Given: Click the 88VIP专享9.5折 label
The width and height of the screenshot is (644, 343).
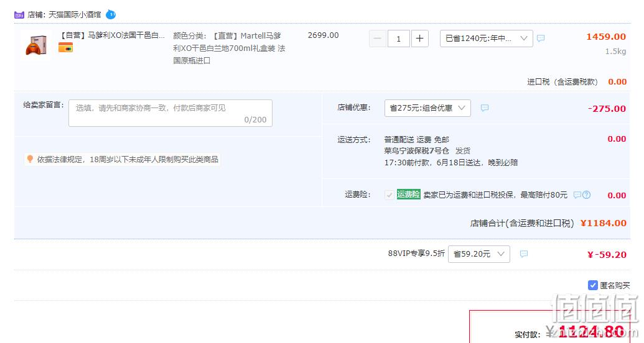Looking at the screenshot, I should (416, 254).
